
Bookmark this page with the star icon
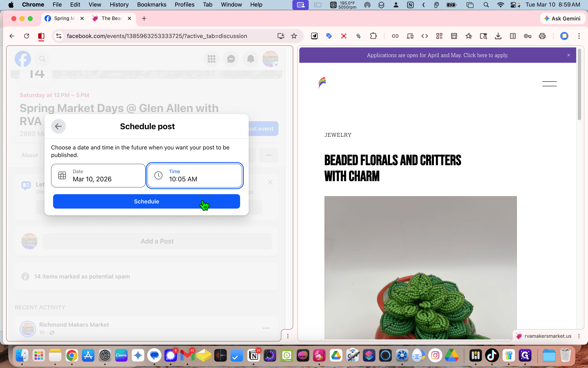point(294,36)
